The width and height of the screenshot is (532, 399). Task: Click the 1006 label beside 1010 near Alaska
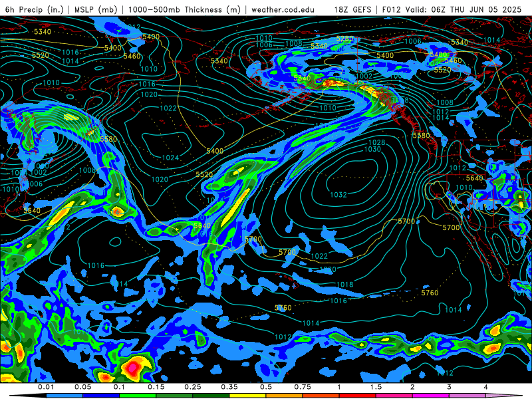point(264,45)
